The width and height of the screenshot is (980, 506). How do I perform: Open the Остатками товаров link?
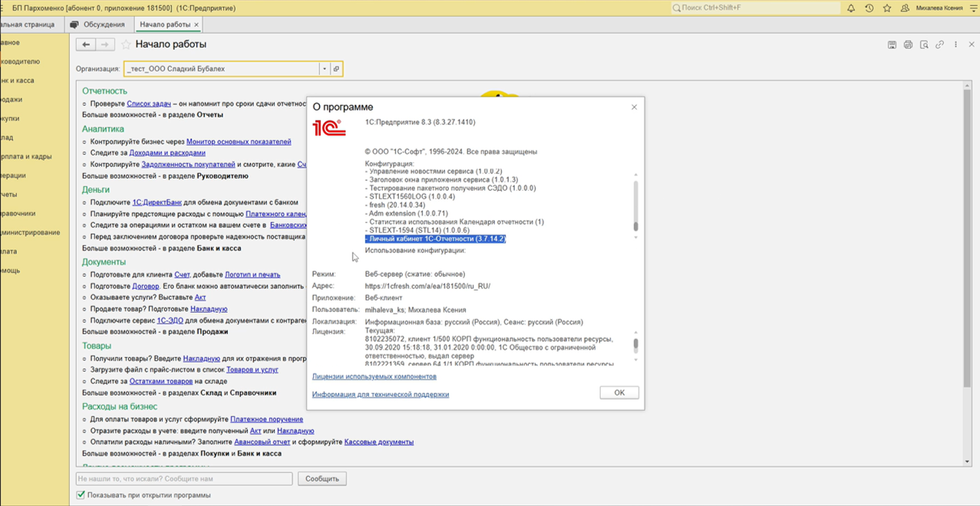click(161, 381)
